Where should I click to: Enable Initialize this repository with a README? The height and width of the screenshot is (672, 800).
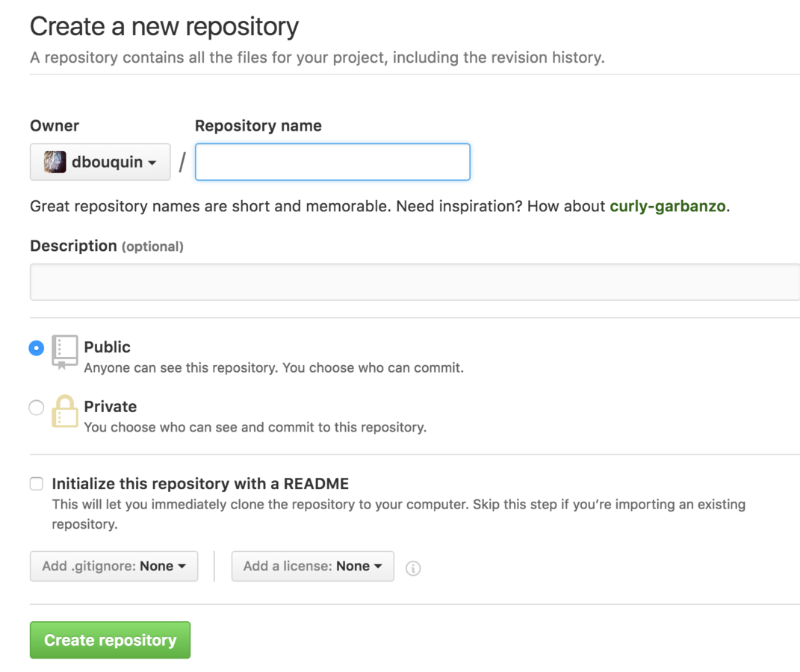coord(36,483)
